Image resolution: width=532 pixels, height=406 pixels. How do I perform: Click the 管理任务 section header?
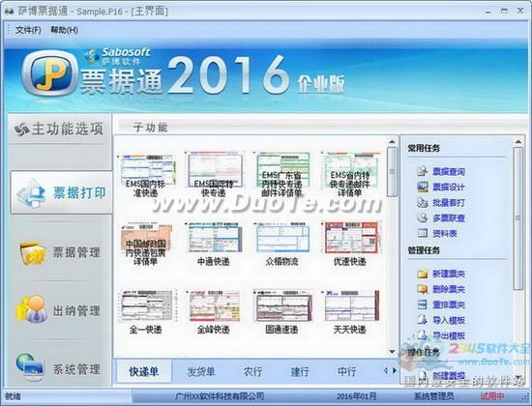point(424,250)
